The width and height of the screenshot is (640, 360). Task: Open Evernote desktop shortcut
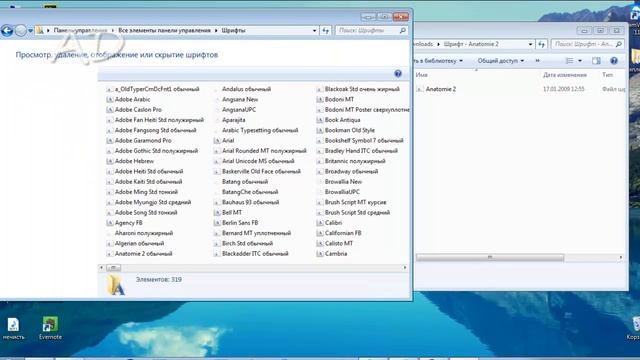(x=50, y=328)
